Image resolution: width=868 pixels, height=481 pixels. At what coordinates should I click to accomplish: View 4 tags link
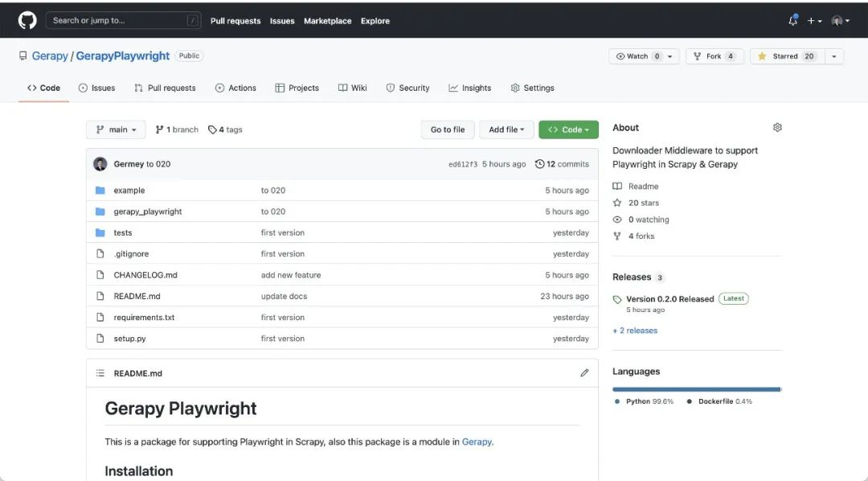tap(225, 129)
